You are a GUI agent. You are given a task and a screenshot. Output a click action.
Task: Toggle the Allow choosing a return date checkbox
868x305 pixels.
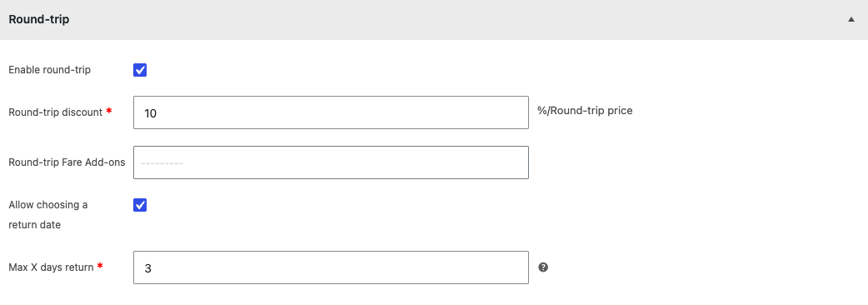coord(140,205)
